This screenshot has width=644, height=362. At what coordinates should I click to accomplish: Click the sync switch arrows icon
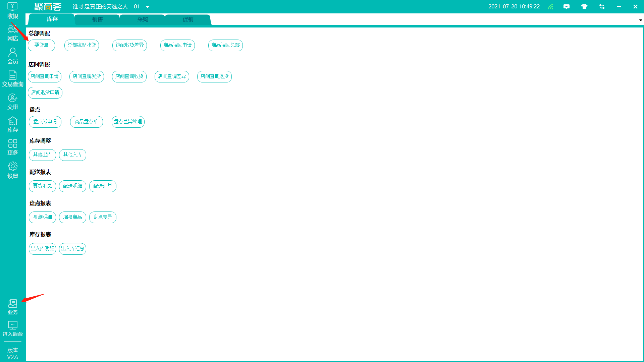[602, 7]
